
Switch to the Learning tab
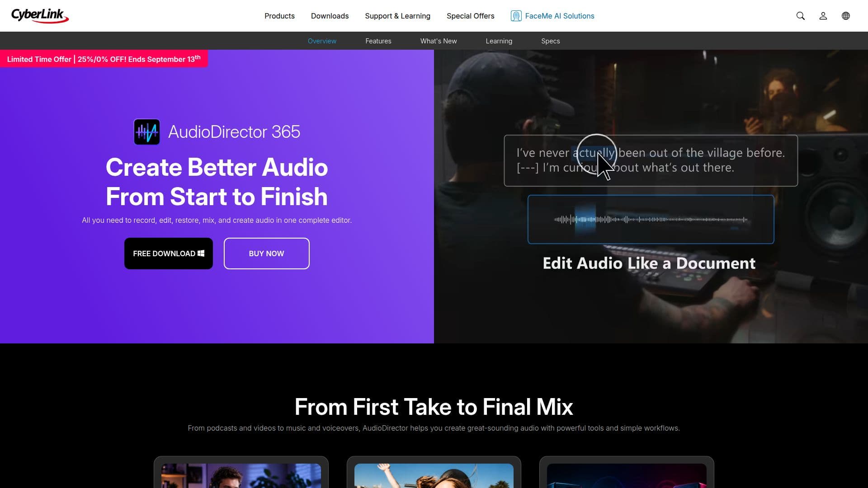point(499,41)
